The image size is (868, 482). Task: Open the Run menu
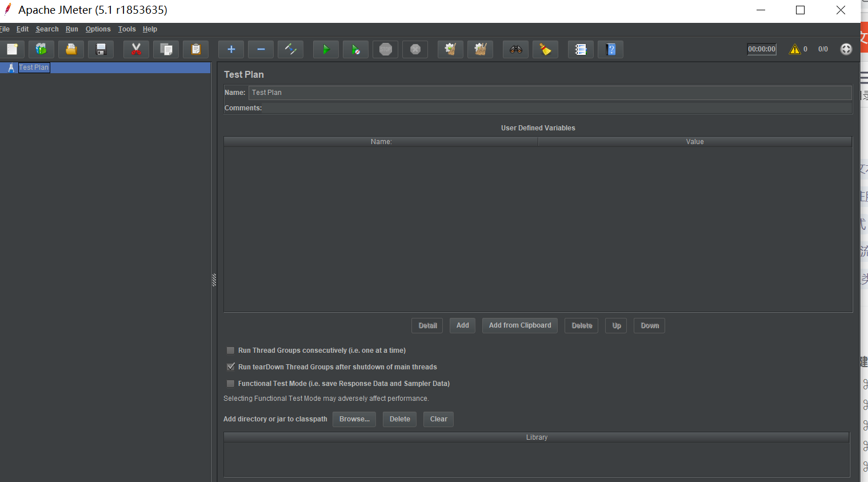71,29
